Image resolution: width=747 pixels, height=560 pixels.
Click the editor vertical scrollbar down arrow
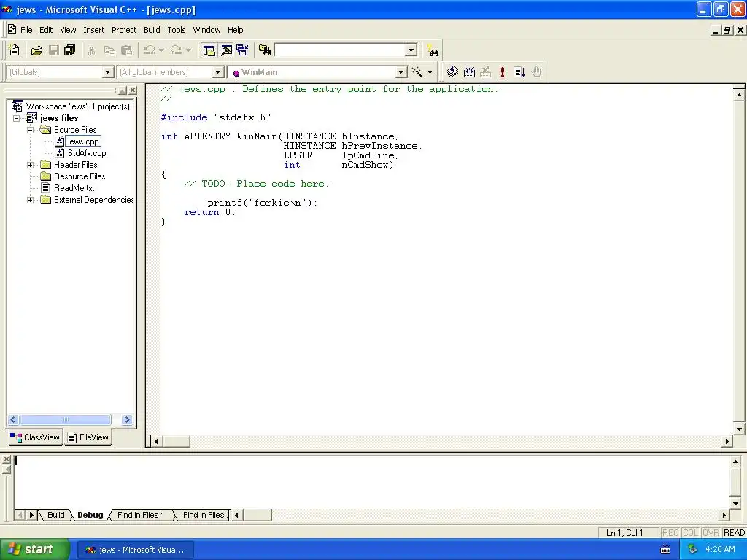pos(739,429)
